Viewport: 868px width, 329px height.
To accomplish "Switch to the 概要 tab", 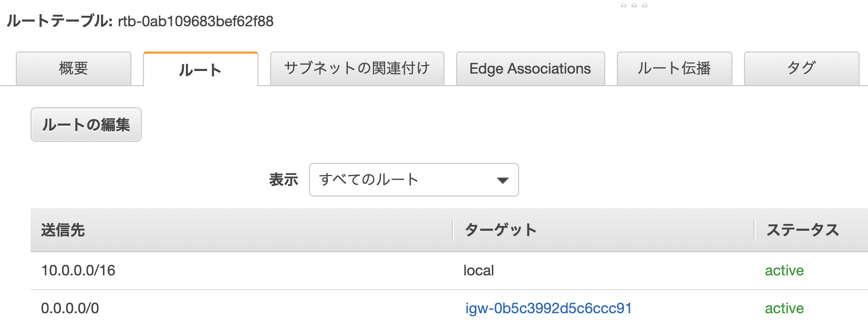I will click(73, 68).
